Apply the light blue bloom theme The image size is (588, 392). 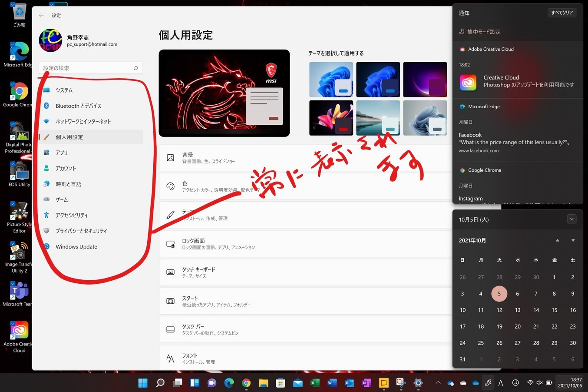coord(331,80)
